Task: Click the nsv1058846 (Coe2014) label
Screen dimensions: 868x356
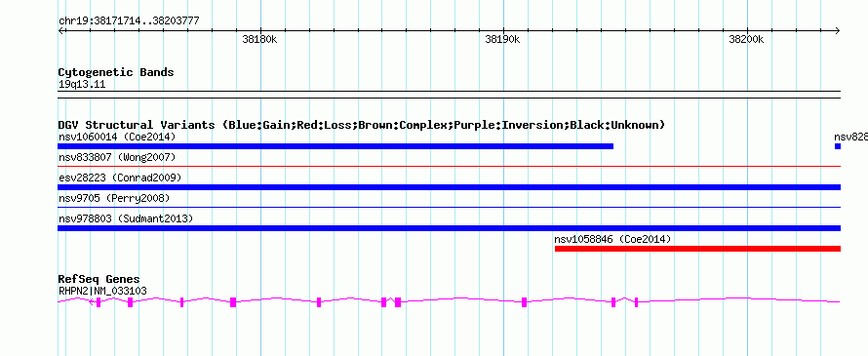Action: (612, 239)
